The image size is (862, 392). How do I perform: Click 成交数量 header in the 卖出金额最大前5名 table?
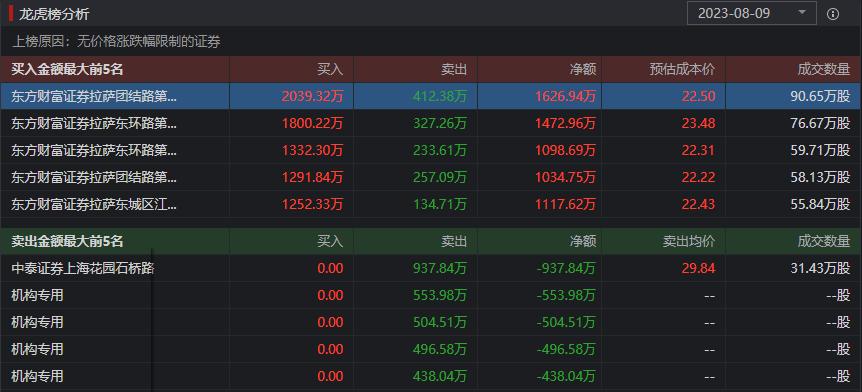point(824,241)
